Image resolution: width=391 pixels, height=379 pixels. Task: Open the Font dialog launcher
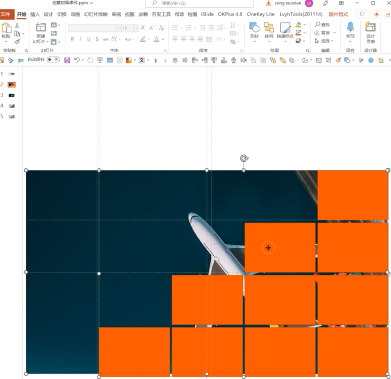[166, 51]
